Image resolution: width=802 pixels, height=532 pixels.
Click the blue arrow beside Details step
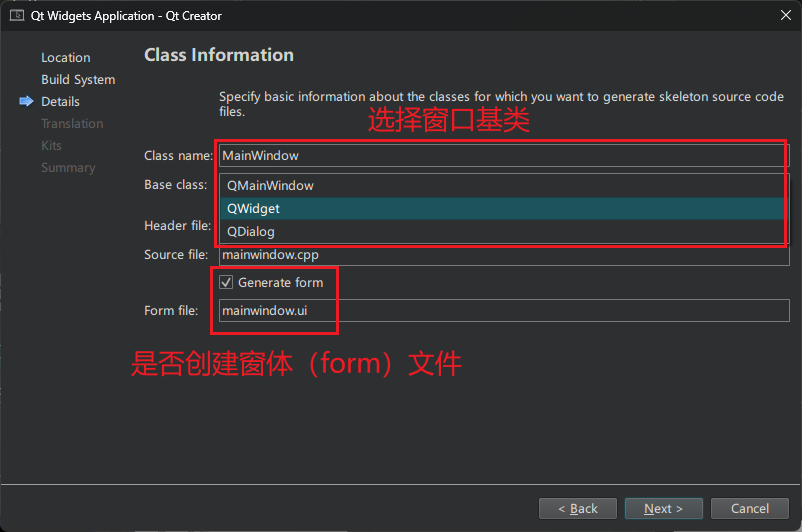click(26, 102)
